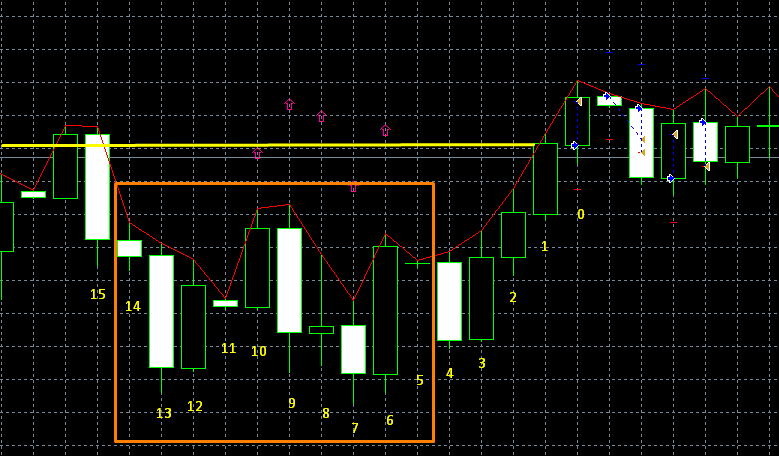Image resolution: width=779 pixels, height=456 pixels.
Task: Click the yellow text label 12
Action: coord(195,406)
